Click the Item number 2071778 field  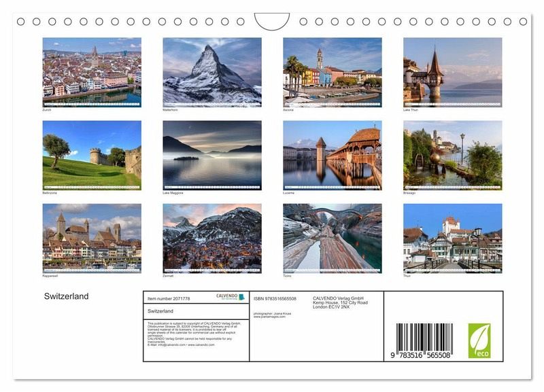point(169,298)
